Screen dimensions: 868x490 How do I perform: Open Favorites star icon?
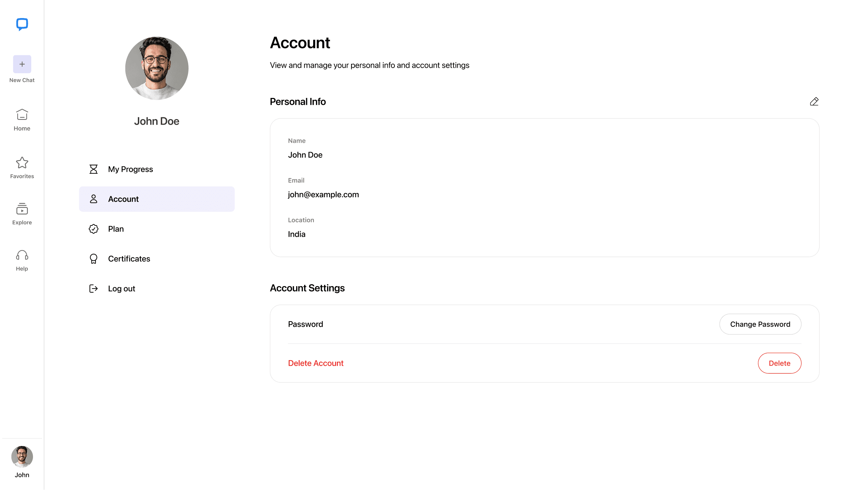tap(22, 167)
